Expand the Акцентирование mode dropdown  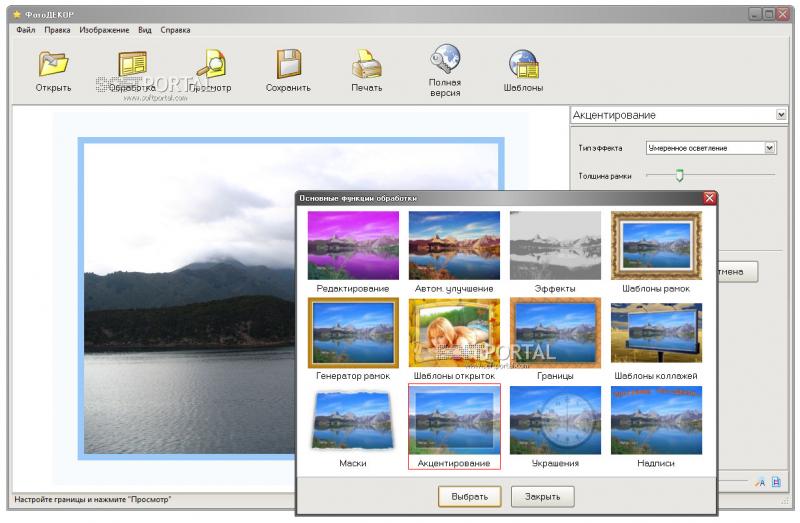[x=781, y=115]
